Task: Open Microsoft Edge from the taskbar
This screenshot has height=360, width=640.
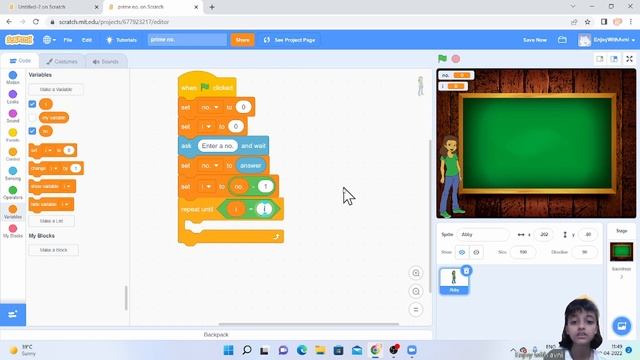Action: (x=302, y=350)
